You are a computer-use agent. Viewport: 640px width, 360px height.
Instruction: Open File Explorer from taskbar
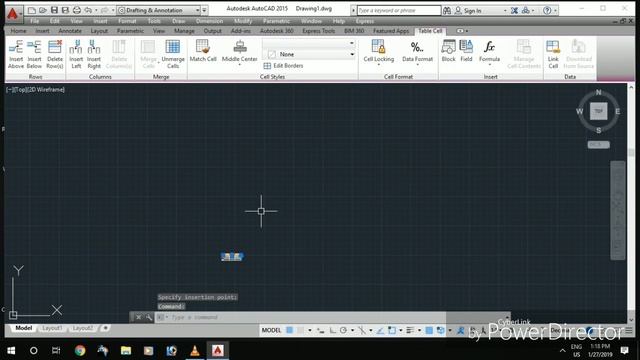(126, 351)
